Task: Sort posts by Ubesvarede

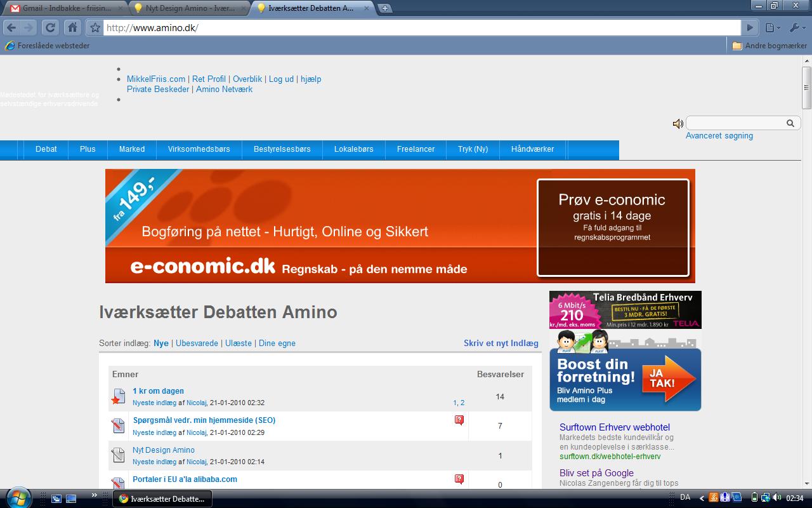Action: (x=197, y=343)
